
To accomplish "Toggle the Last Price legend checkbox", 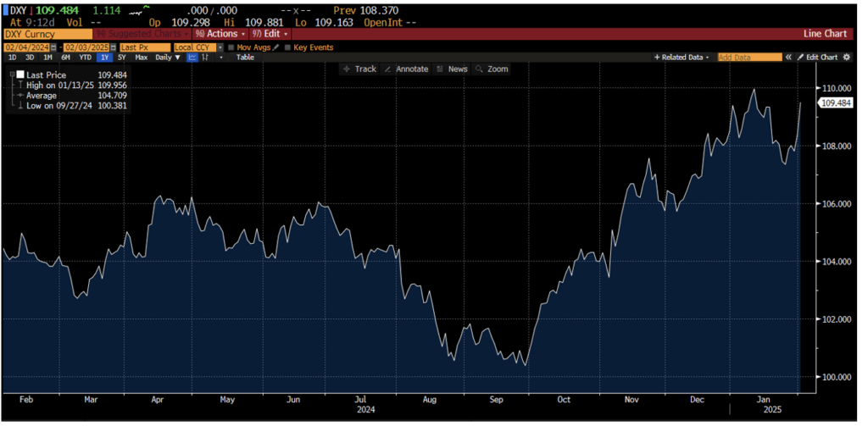I will click(x=20, y=75).
